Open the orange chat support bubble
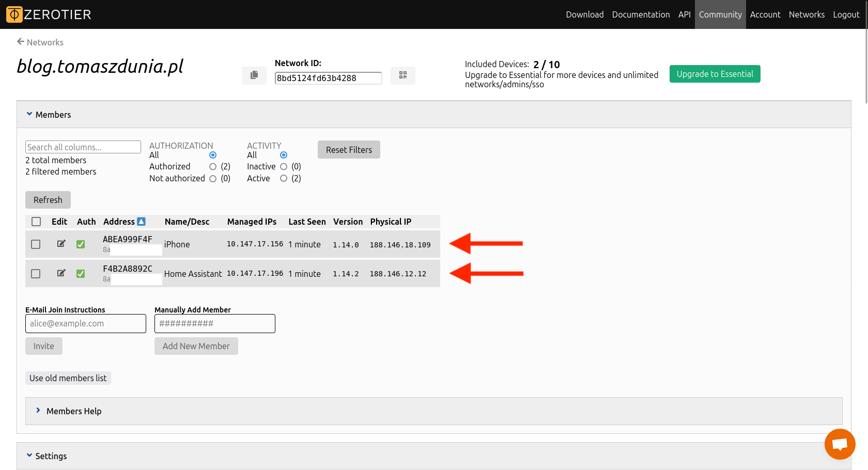This screenshot has height=470, width=868. (840, 444)
